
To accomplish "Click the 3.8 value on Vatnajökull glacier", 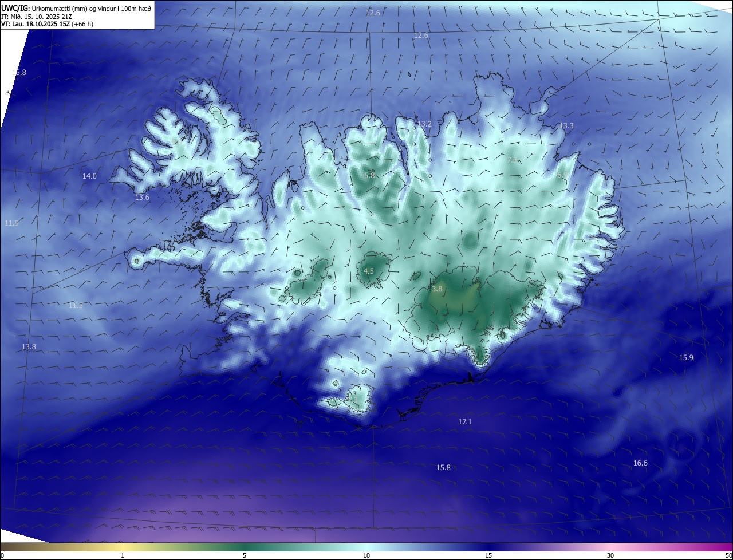I will 437,289.
